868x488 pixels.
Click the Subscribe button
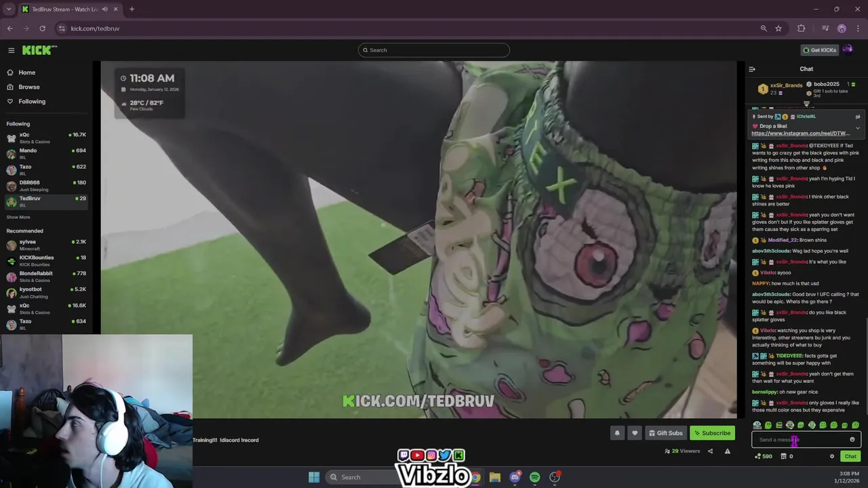tap(712, 433)
